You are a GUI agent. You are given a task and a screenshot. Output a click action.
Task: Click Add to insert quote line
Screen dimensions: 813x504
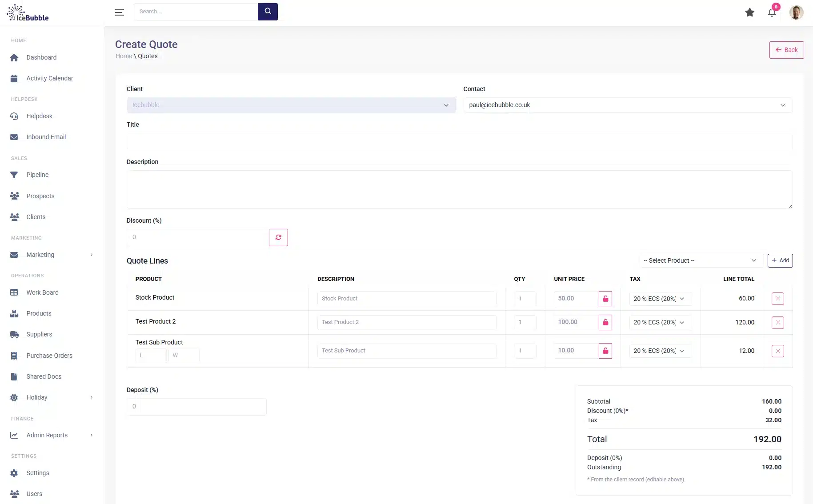[780, 260]
